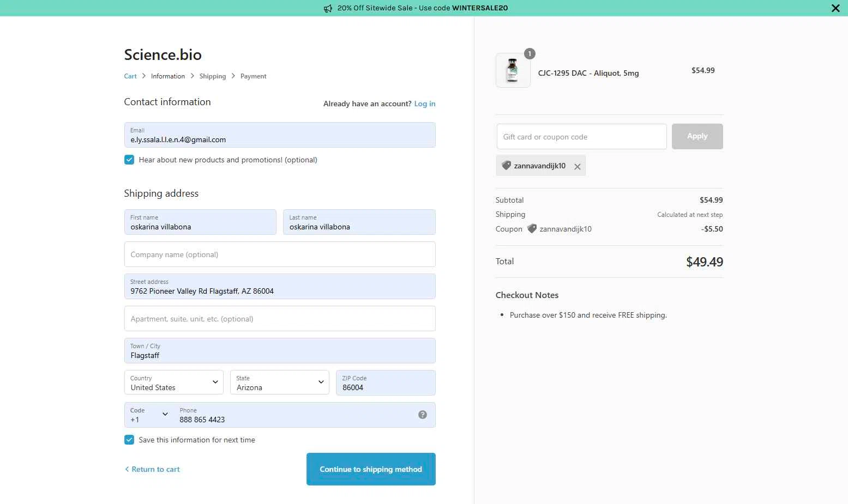
Task: Click the CJC-1295 DAC - Aliquot, 5mg product name
Action: click(588, 73)
